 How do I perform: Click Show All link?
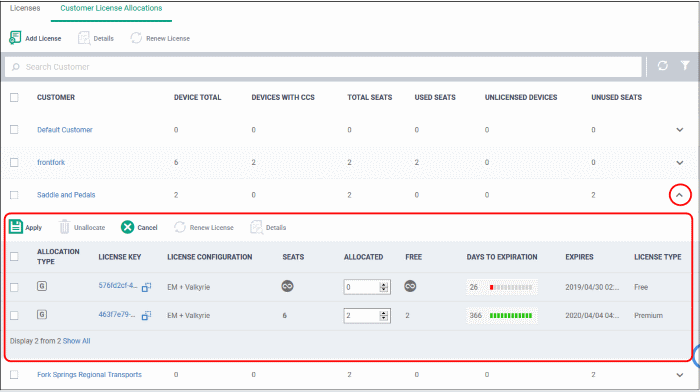tap(76, 341)
